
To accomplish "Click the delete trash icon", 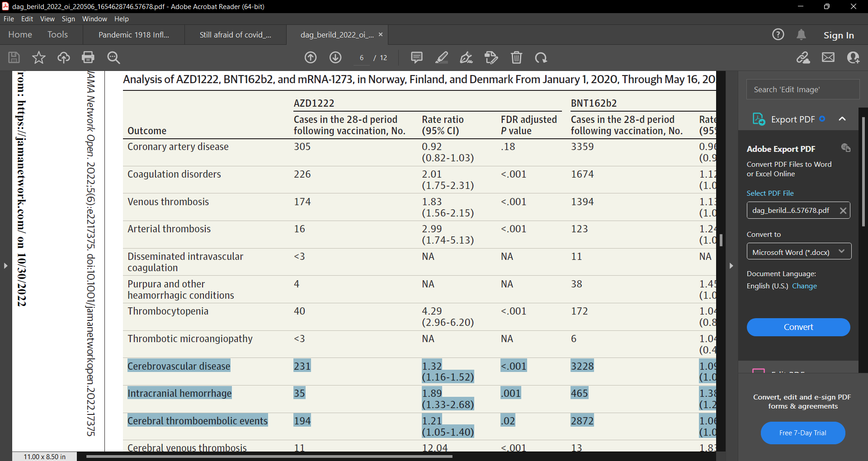I will 517,57.
